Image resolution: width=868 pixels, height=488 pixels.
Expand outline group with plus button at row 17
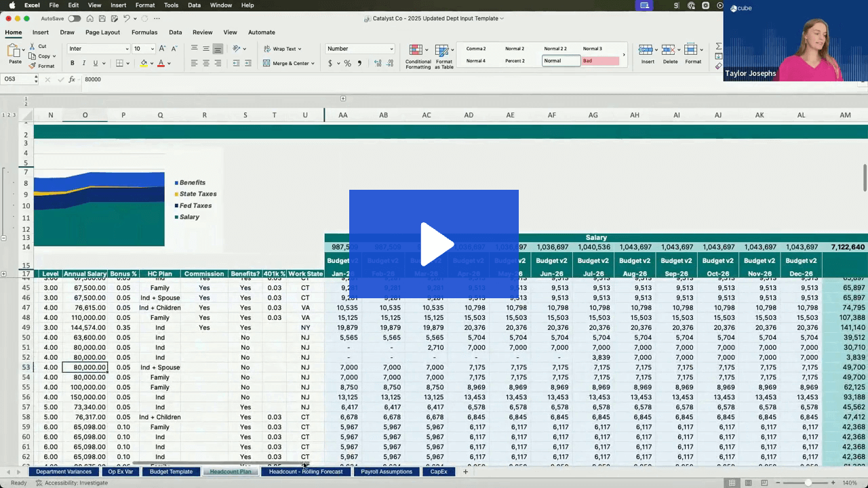point(4,274)
